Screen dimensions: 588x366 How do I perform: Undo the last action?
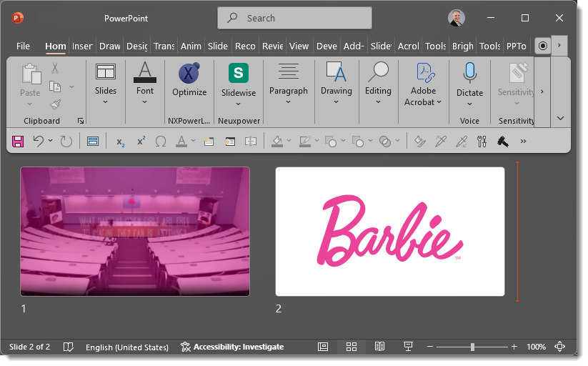tap(39, 142)
